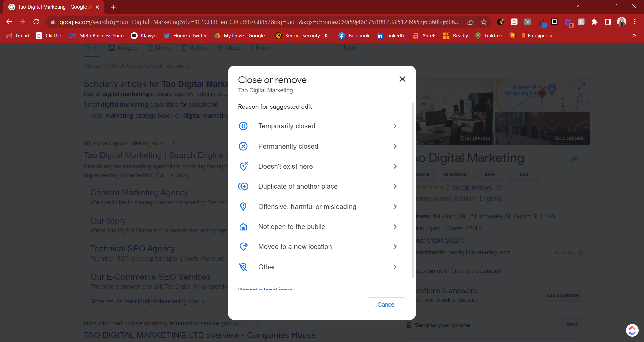Open search Tools
The height and width of the screenshot is (342, 644).
coord(350,48)
